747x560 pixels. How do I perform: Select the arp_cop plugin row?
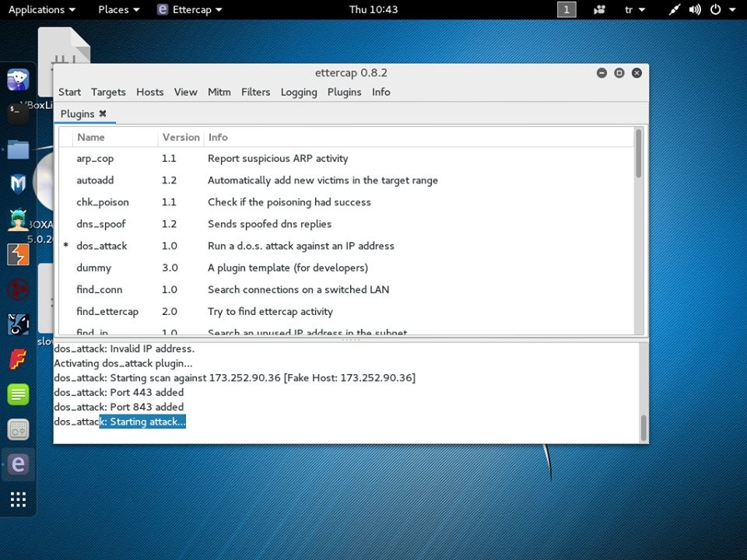pos(347,159)
